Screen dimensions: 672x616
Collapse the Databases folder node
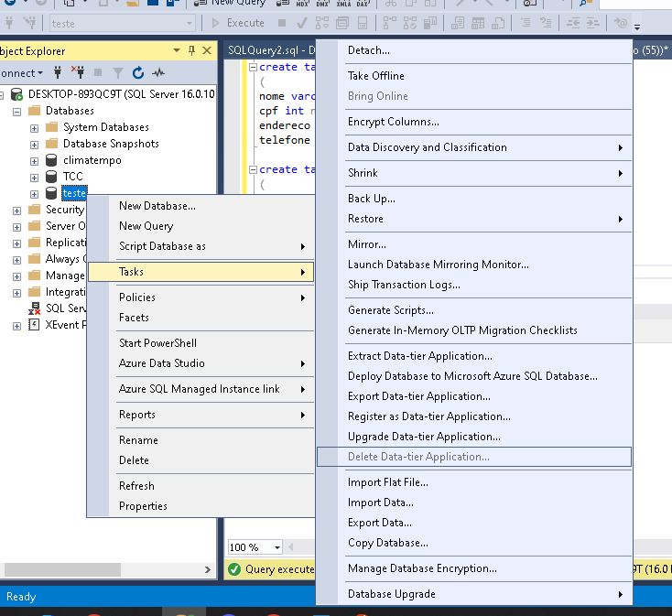(x=16, y=112)
